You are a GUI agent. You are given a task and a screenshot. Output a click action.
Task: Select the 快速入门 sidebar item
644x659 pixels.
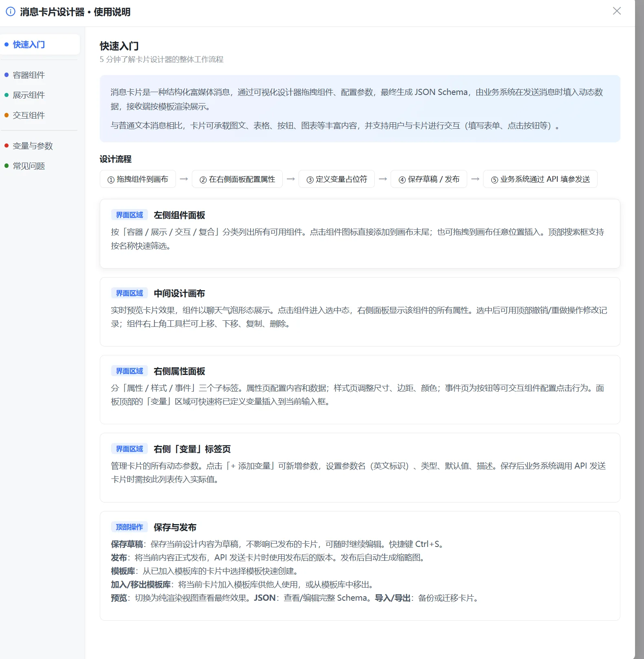point(40,44)
